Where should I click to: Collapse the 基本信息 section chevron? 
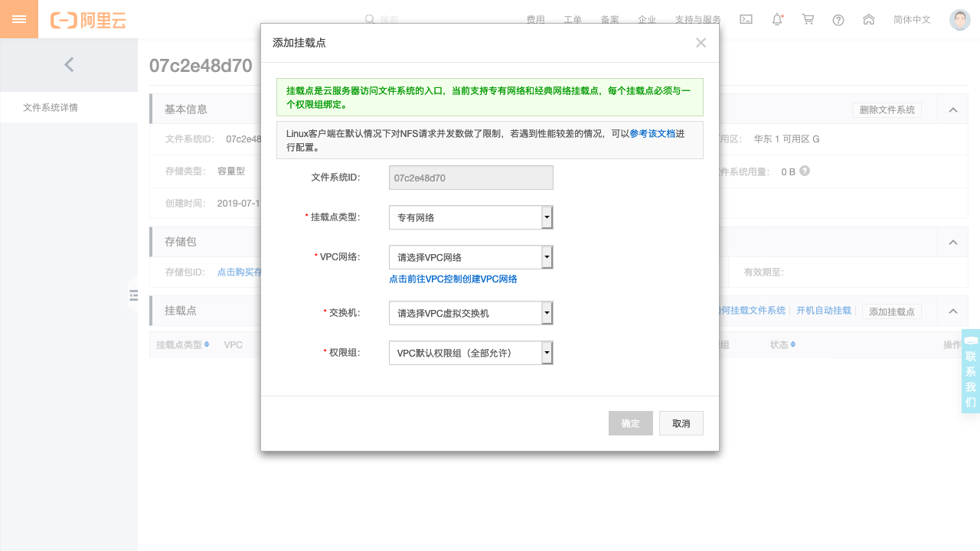[x=952, y=109]
